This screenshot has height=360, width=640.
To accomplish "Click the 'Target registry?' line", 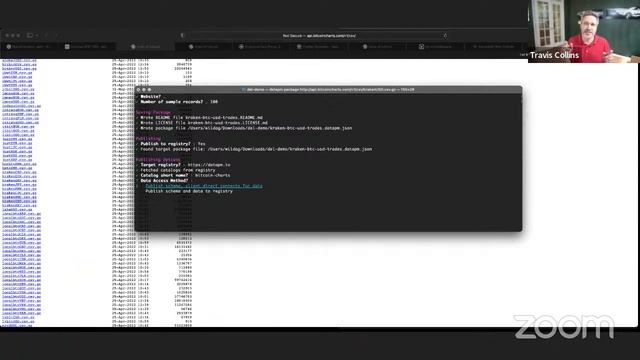I will 185,165.
